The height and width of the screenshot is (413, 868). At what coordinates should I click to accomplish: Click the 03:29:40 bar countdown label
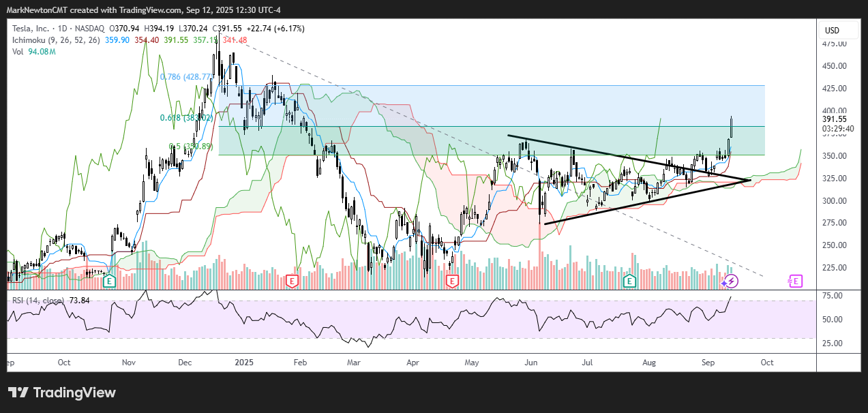pos(837,127)
